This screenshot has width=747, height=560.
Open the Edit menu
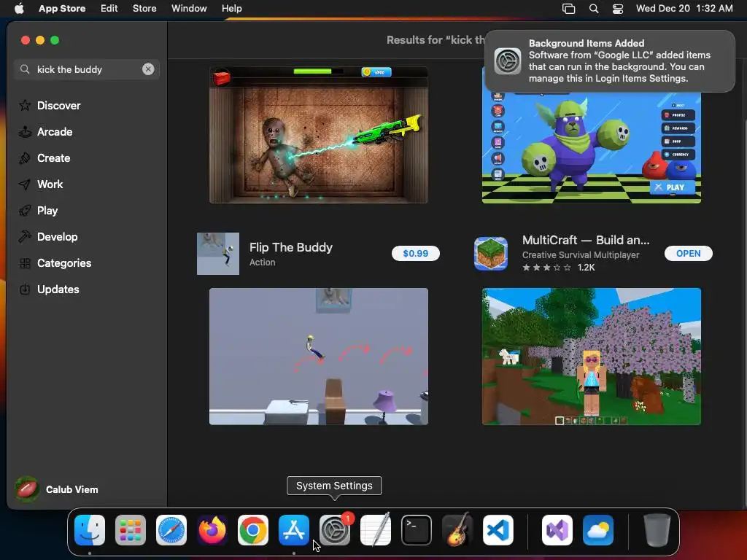click(109, 8)
